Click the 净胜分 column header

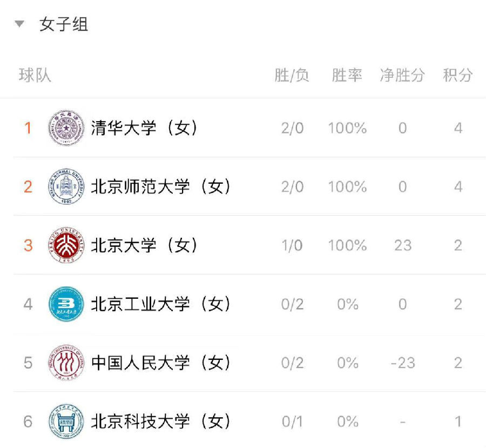[x=402, y=76]
